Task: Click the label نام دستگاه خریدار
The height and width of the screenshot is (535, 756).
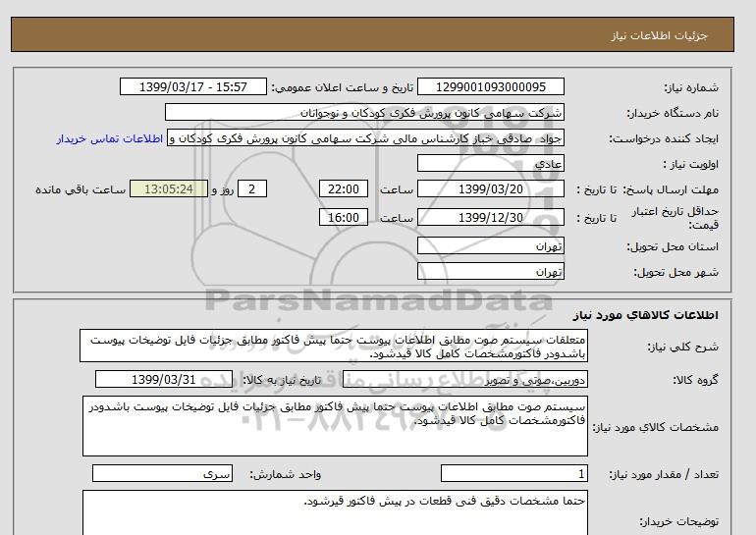Action: click(x=673, y=113)
